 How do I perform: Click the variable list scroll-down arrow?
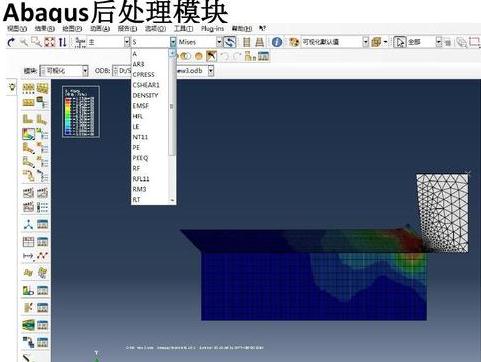(x=172, y=200)
